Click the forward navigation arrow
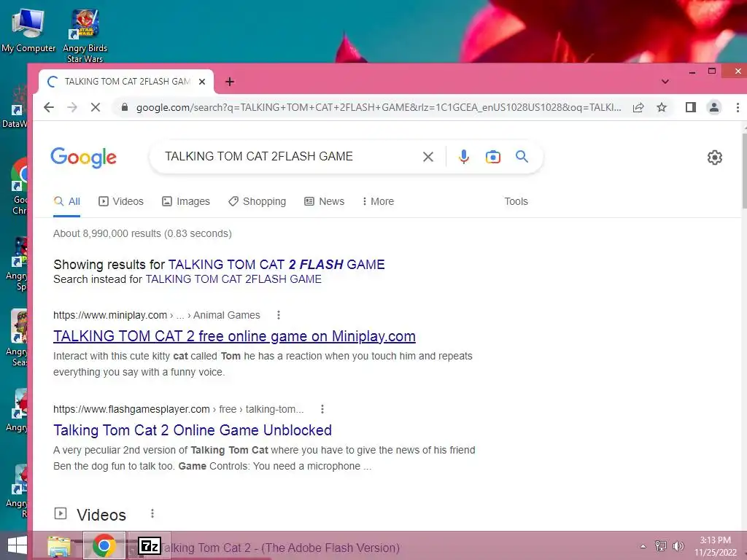The width and height of the screenshot is (747, 560). tap(72, 107)
